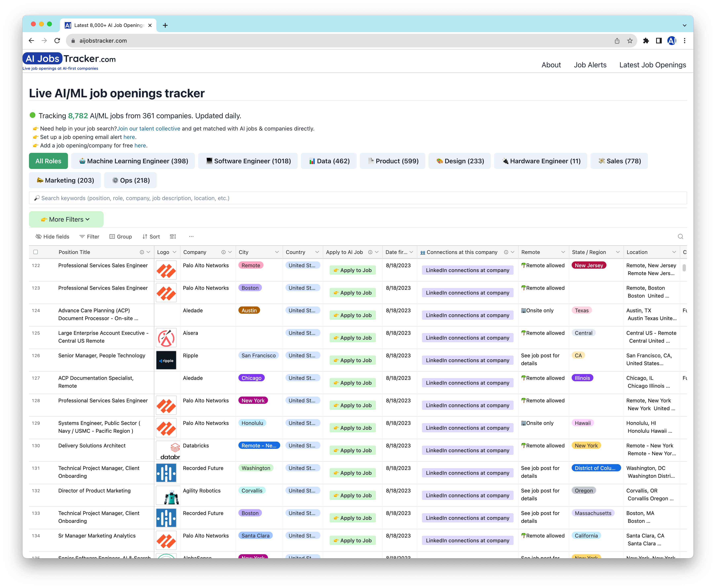Click Palo Alto Networks logo in row 122
Image resolution: width=716 pixels, height=588 pixels.
[x=166, y=270]
